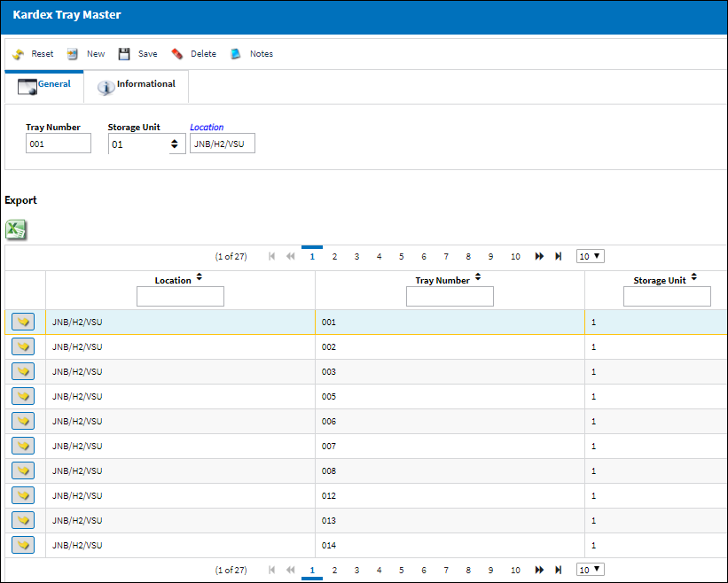Click the Delete eraser icon
This screenshot has width=728, height=583.
(x=176, y=54)
